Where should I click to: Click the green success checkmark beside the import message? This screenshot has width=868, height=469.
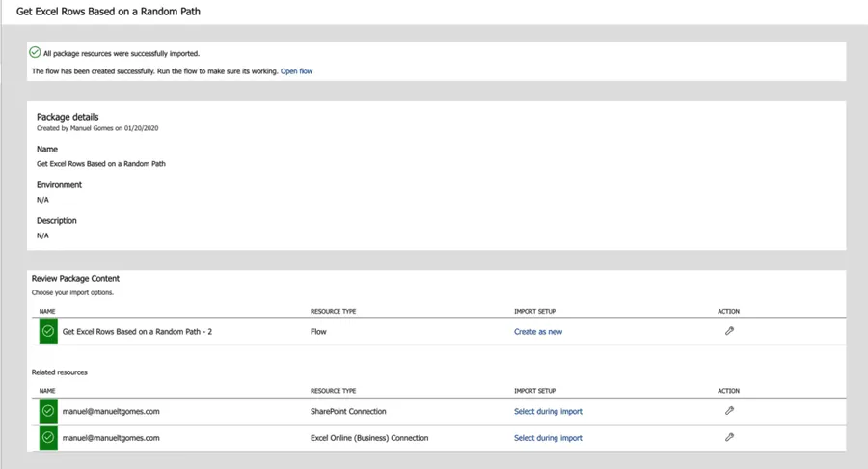(36, 53)
